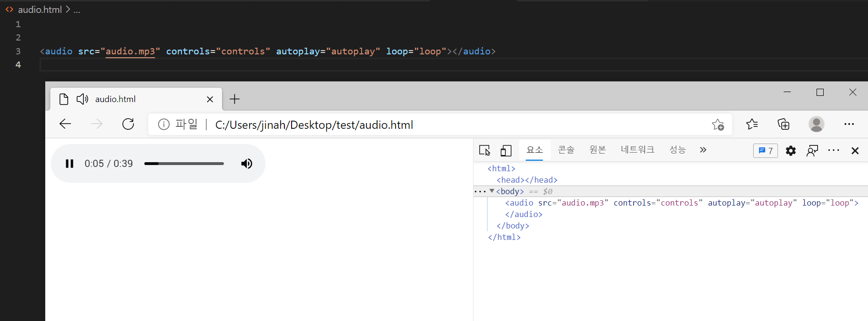Click the DevTools feedback icon
868x321 pixels.
click(812, 151)
